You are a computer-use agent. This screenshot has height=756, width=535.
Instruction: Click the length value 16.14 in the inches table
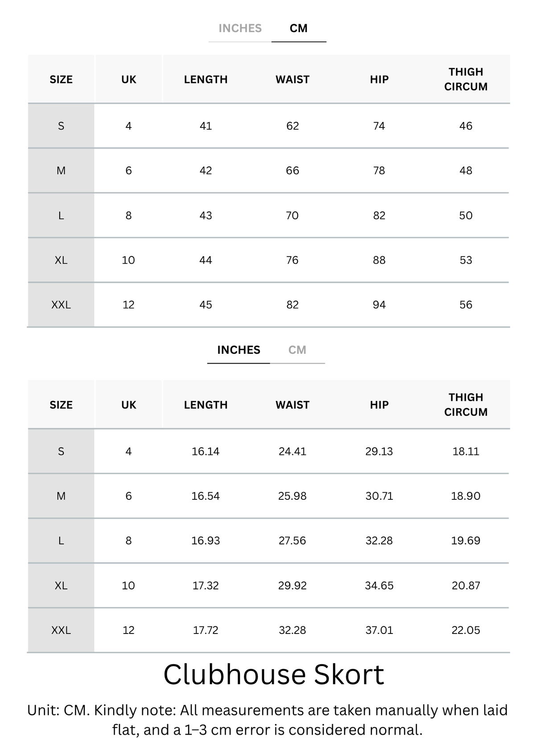[x=206, y=452]
